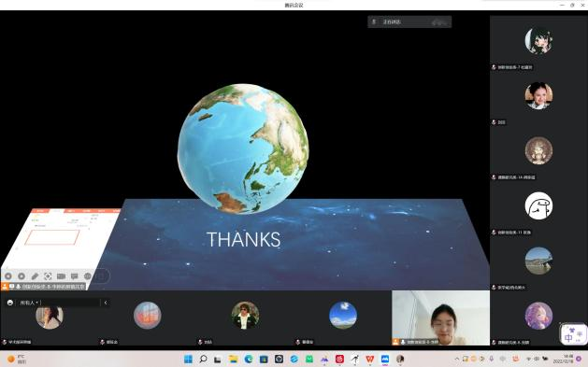The width and height of the screenshot is (588, 367).
Task: Click the blue sky participant avatar
Action: point(343,316)
